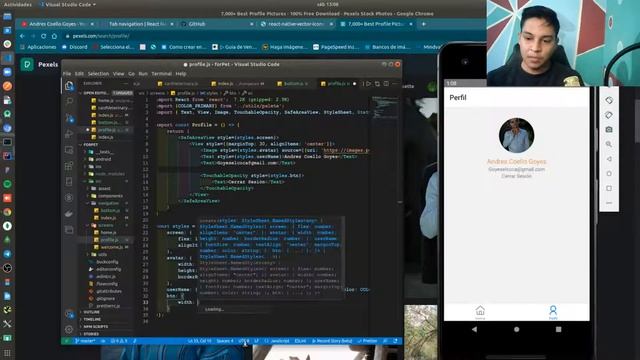The width and height of the screenshot is (640, 360).
Task: Expand the TIMELINE section in Explorer
Action: 92,319
